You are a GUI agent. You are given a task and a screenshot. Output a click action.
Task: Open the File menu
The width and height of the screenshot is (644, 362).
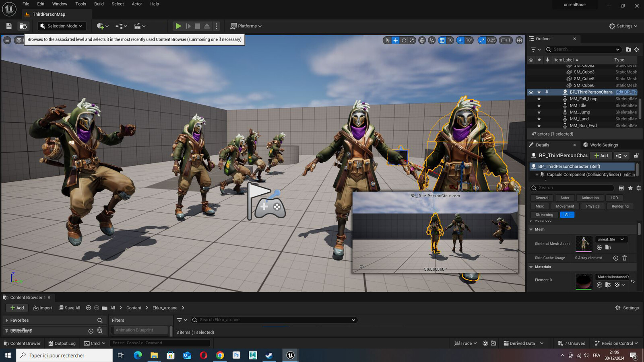(25, 4)
